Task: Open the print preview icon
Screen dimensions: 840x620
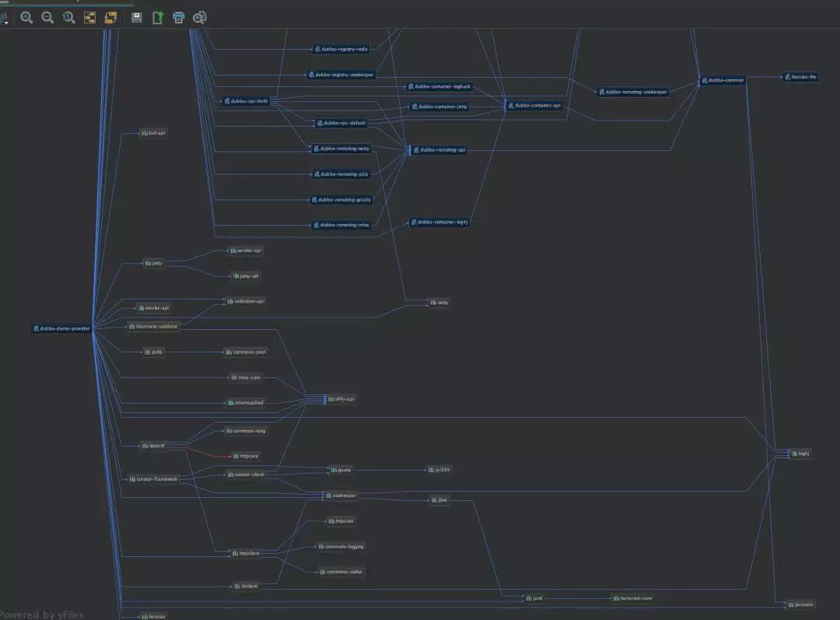Action: pyautogui.click(x=200, y=17)
